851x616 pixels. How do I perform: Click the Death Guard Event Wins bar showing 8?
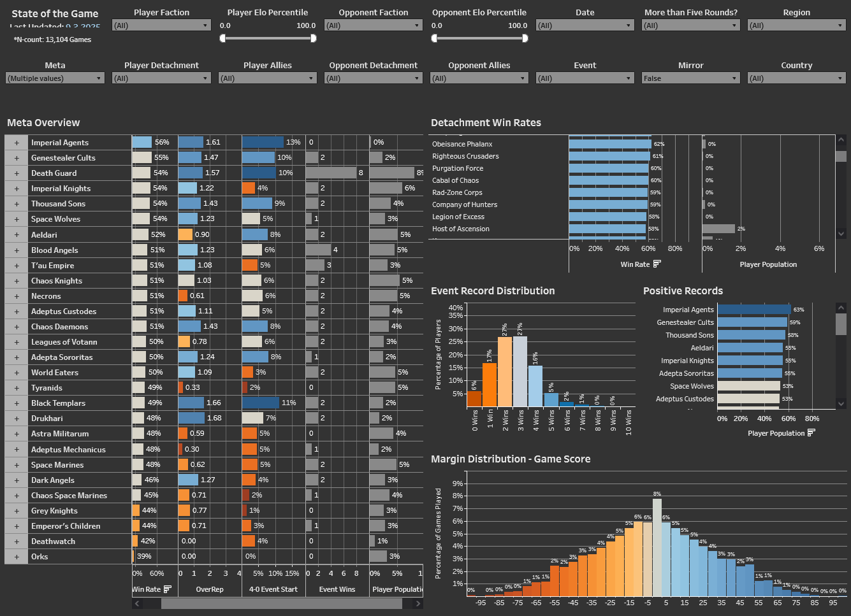331,173
